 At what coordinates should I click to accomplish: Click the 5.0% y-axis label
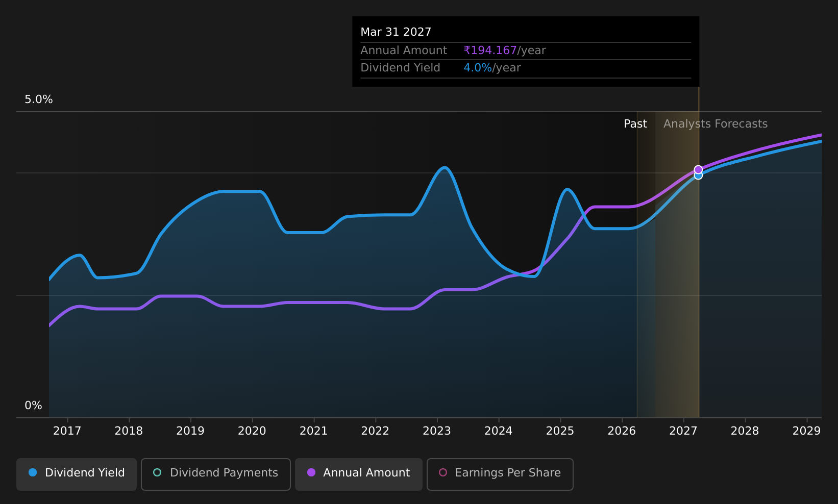point(39,99)
